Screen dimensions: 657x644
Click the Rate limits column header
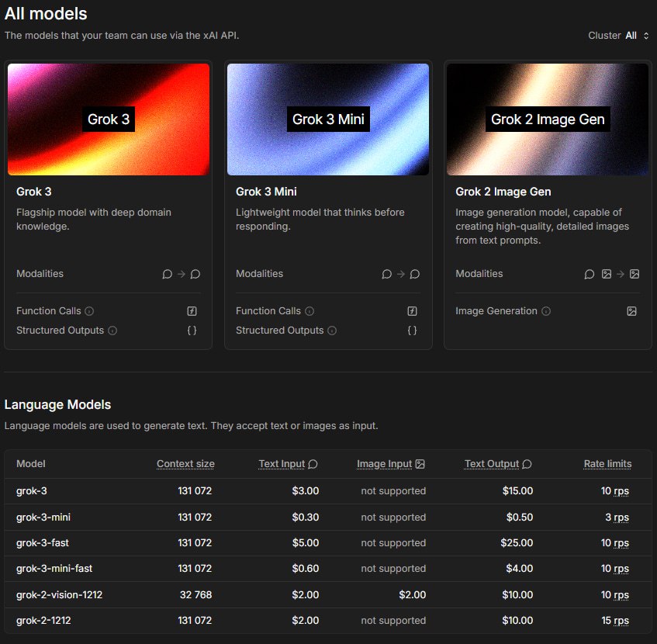pos(607,464)
